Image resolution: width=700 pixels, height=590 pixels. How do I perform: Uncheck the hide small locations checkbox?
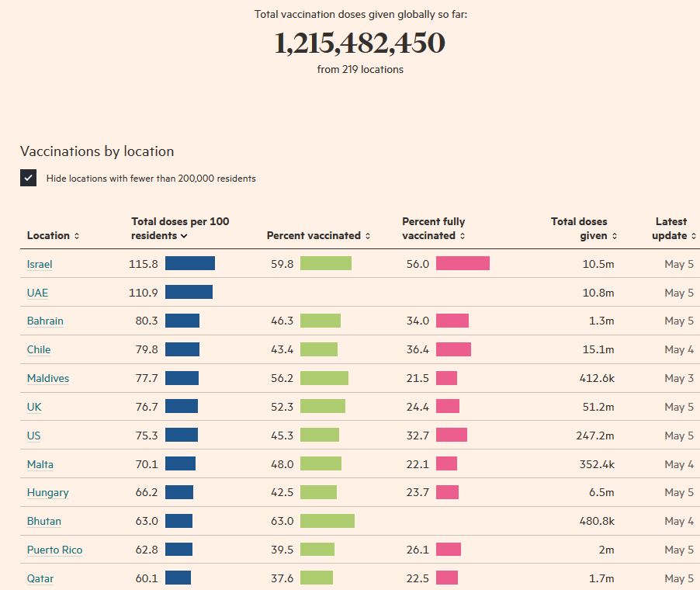[x=29, y=178]
